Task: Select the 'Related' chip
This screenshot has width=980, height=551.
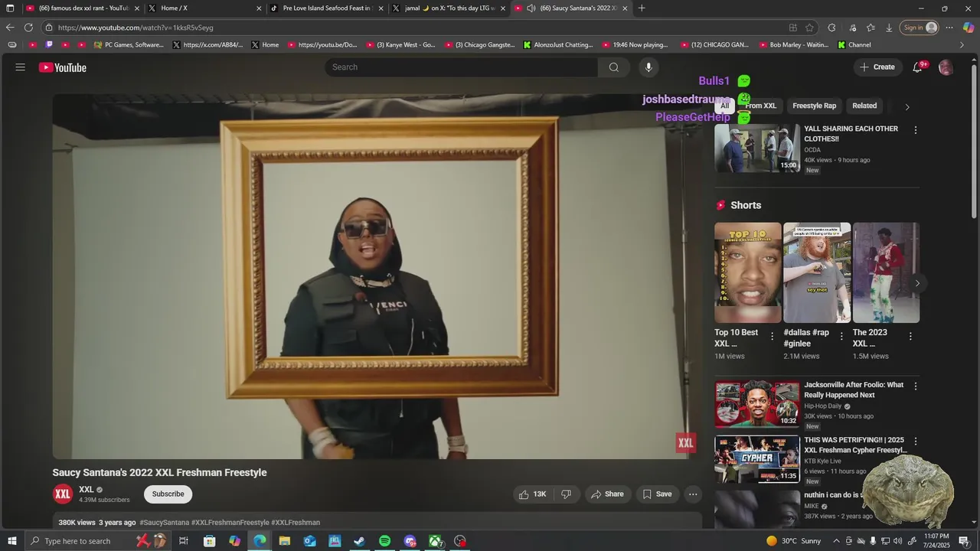Action: point(864,106)
